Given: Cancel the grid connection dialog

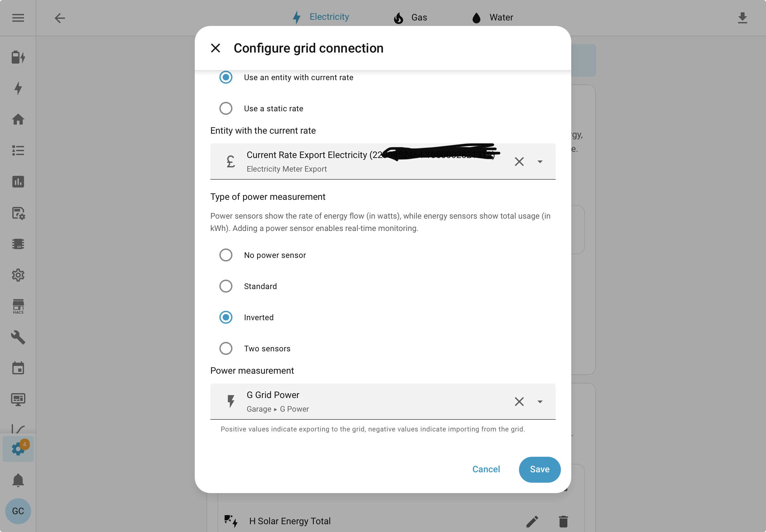Looking at the screenshot, I should (x=486, y=469).
